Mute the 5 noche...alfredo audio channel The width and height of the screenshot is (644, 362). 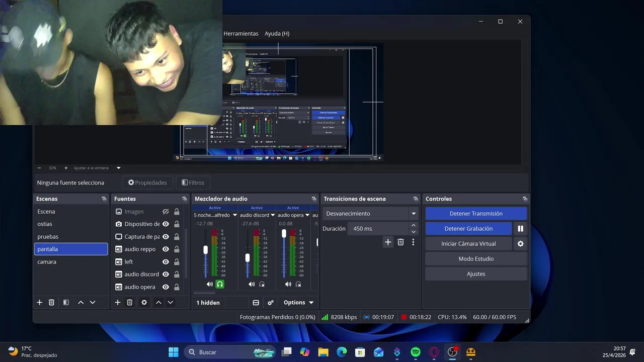coord(209,284)
